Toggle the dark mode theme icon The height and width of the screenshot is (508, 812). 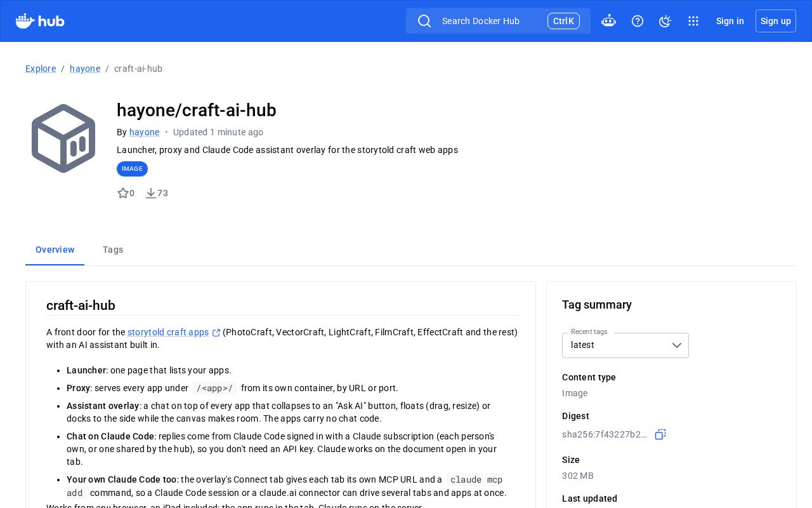(x=665, y=21)
